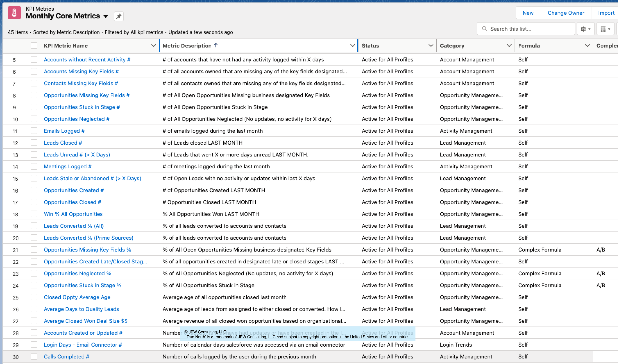Select 'Complex Formula' in Opportunities Neglected % row
The width and height of the screenshot is (618, 364).
540,273
